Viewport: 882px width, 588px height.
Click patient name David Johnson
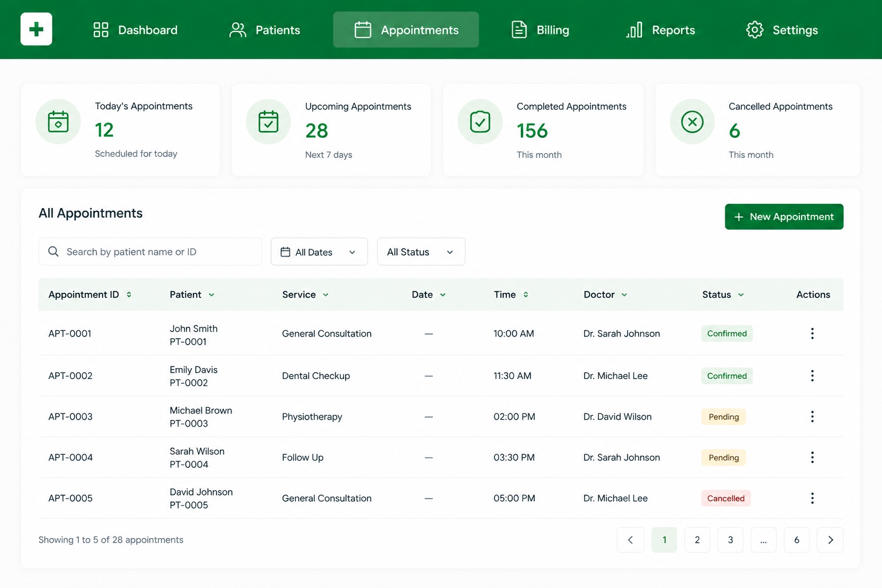(x=201, y=492)
